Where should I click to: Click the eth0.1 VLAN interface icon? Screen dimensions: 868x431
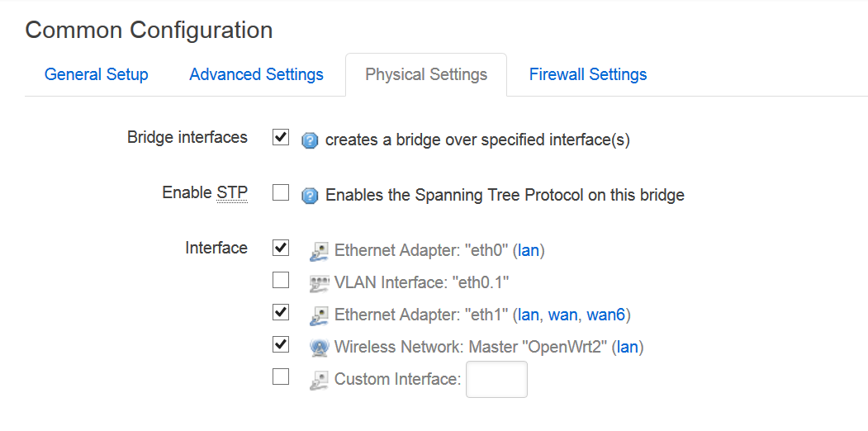(x=318, y=284)
